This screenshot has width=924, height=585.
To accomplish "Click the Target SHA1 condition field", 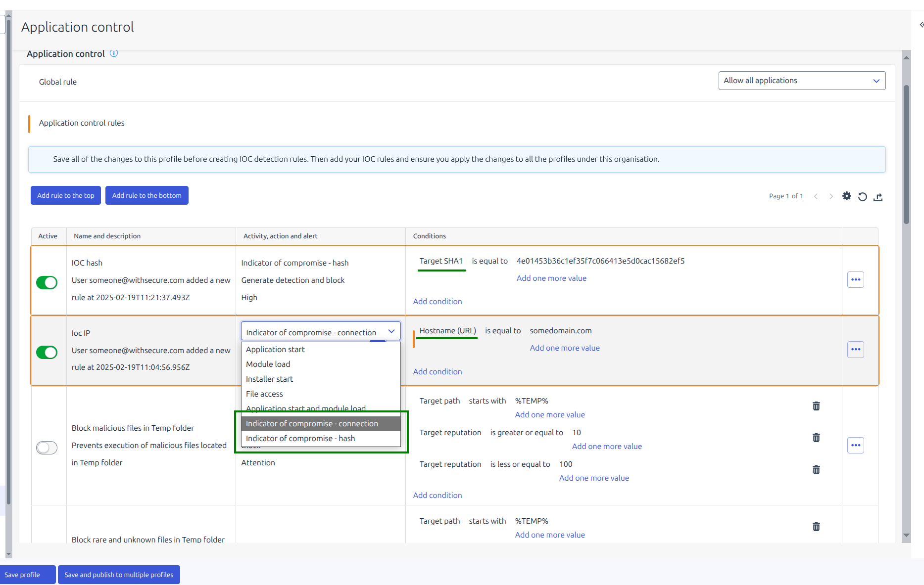I will [441, 262].
